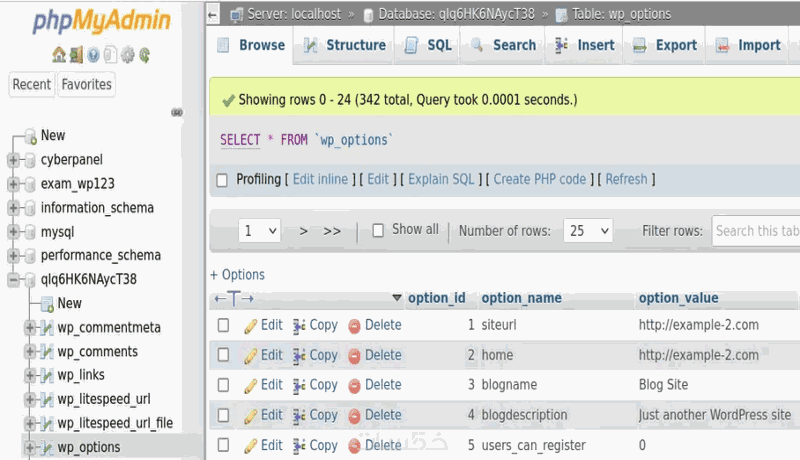Click pencil Edit icon for home row

click(x=250, y=356)
